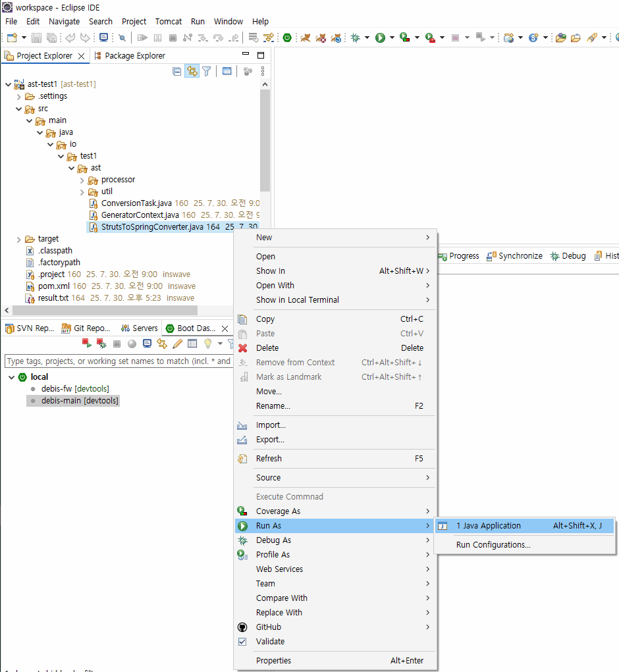This screenshot has width=619, height=672.
Task: Click Properties in the context menu
Action: pyautogui.click(x=335, y=661)
